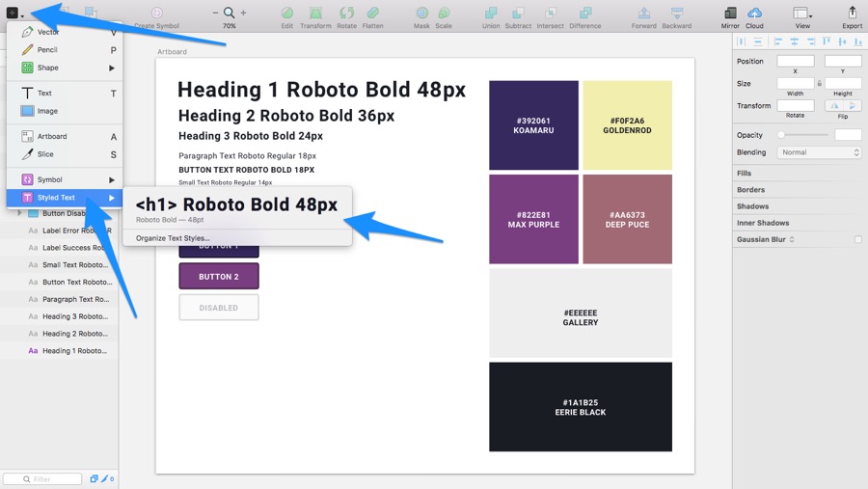This screenshot has width=868, height=489.
Task: Align bottom edges in inspector
Action: point(858,41)
